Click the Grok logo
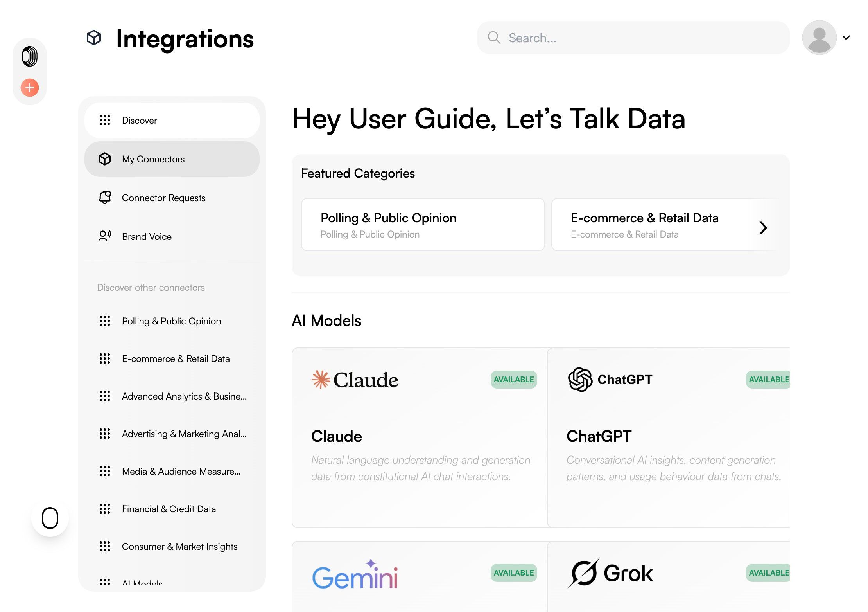Screen dimensions: 868x612 tap(610, 573)
